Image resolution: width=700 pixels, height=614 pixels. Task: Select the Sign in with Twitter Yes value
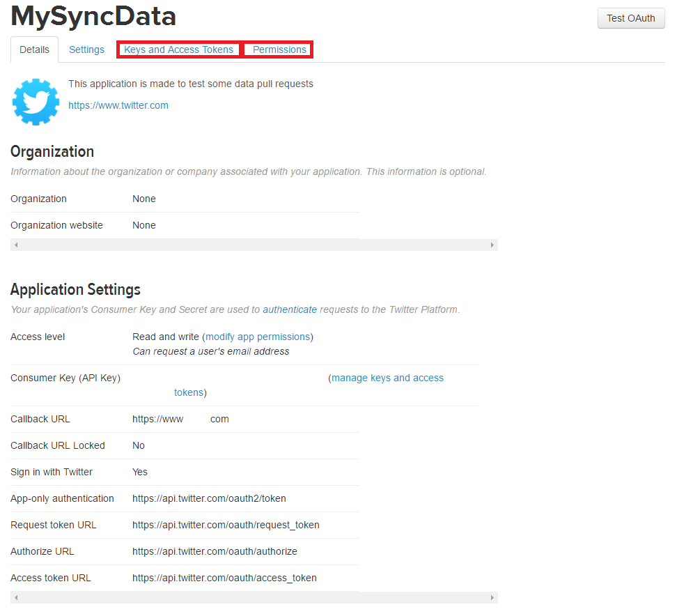click(x=140, y=472)
